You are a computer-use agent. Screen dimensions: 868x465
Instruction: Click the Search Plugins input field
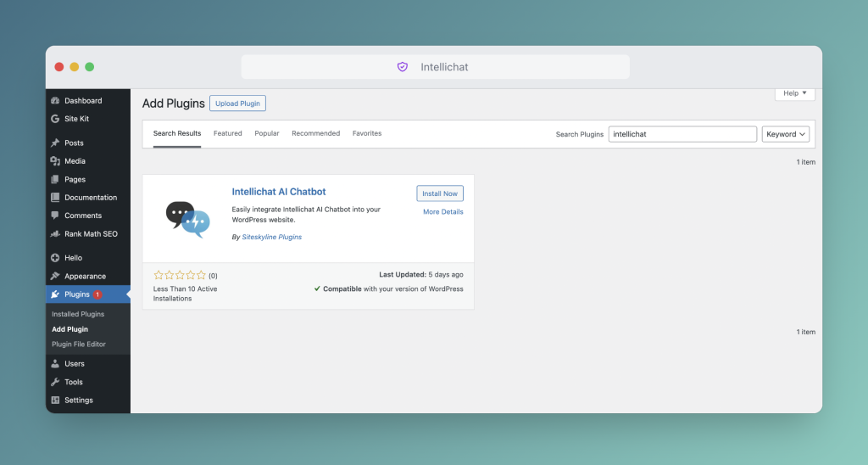tap(682, 134)
